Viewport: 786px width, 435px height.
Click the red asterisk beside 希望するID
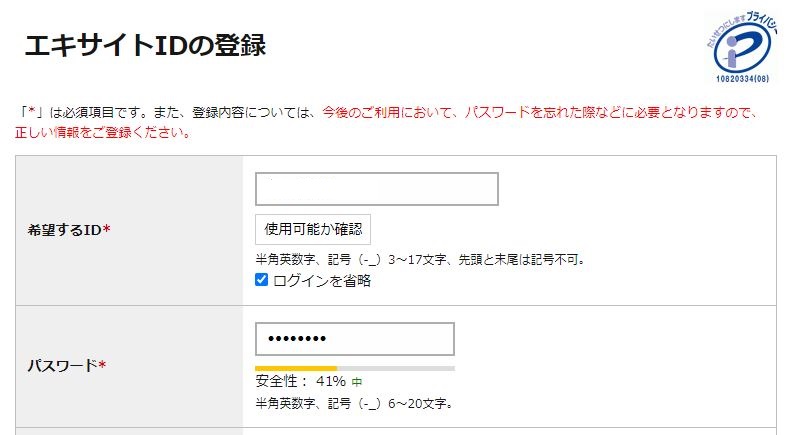pyautogui.click(x=107, y=231)
